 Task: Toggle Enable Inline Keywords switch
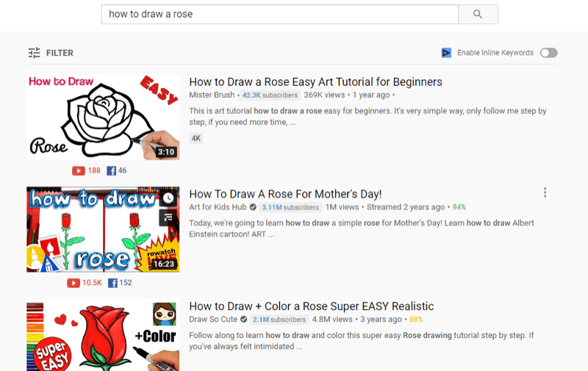tap(548, 53)
